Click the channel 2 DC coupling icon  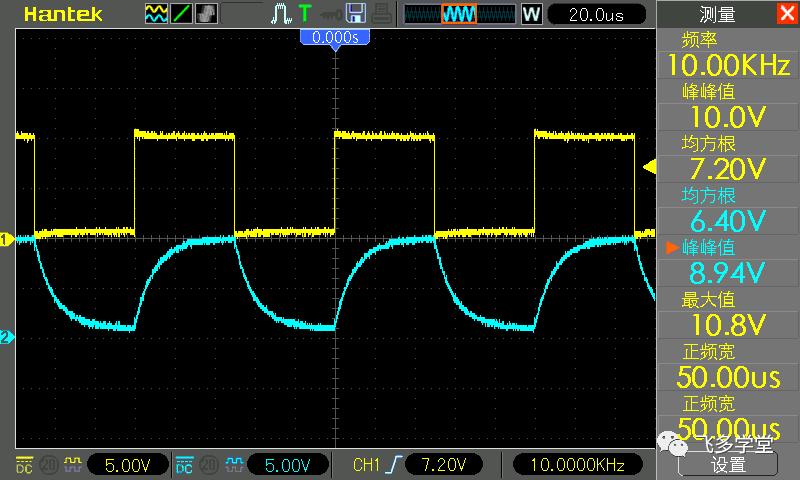pos(184,465)
